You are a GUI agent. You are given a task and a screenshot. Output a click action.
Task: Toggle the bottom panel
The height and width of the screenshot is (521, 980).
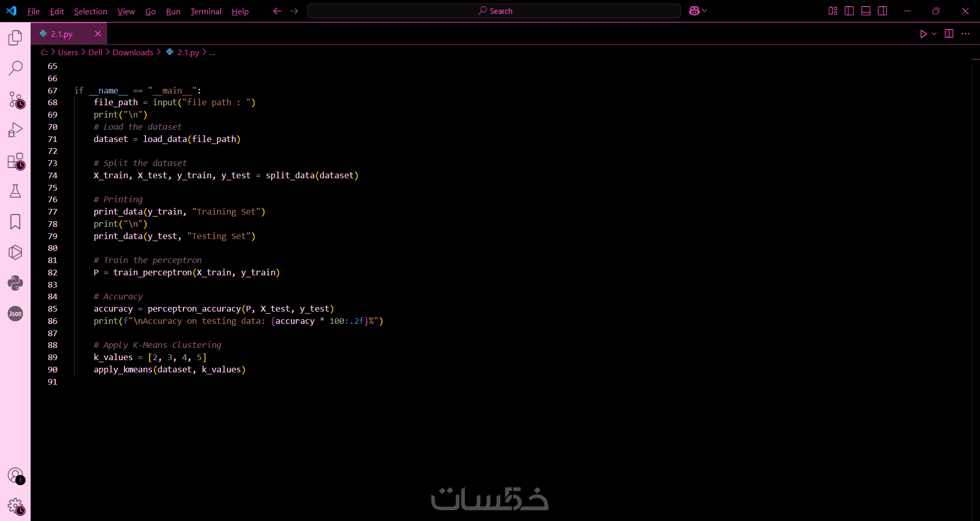[x=866, y=11]
